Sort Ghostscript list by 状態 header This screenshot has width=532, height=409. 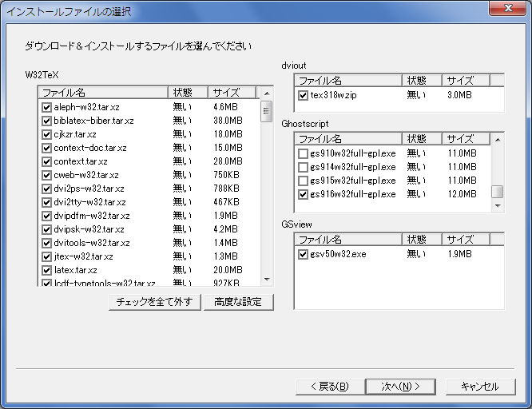422,139
